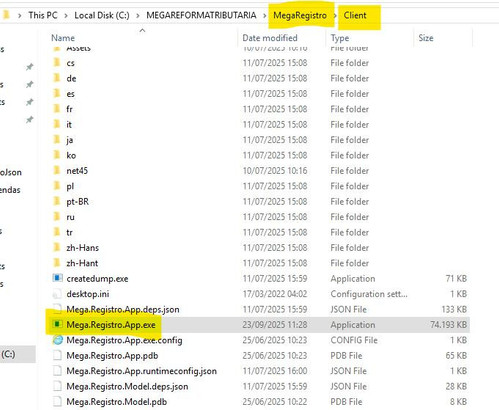Image resolution: width=499 pixels, height=410 pixels.
Task: Expand chevron after This PC breadcrumb
Action: [x=66, y=16]
